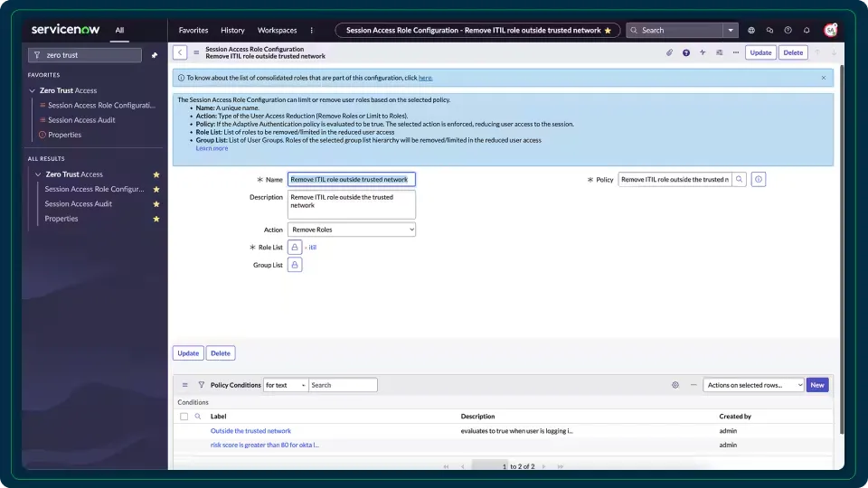This screenshot has height=488, width=868.
Task: Click the Policy Conditions search box
Action: (x=343, y=385)
